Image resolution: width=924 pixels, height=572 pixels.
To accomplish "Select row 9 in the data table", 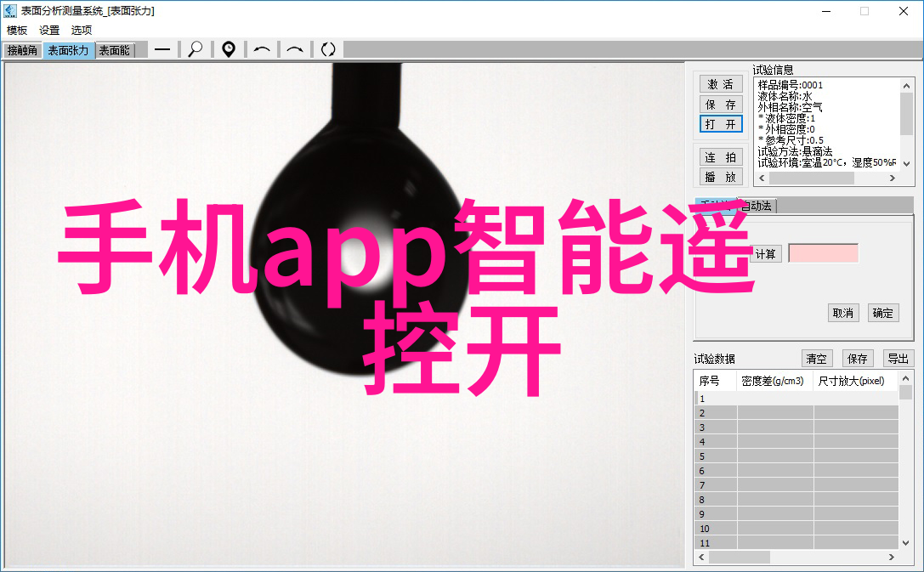I will (x=796, y=514).
